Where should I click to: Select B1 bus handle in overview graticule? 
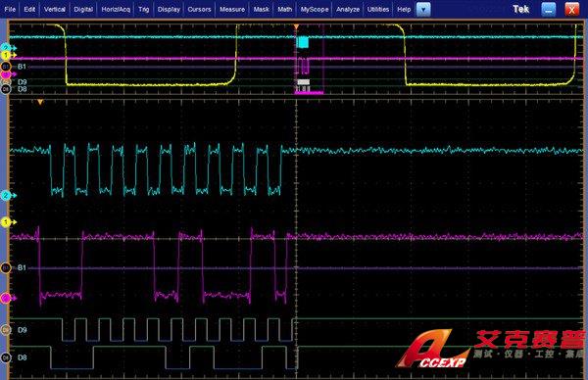6,67
